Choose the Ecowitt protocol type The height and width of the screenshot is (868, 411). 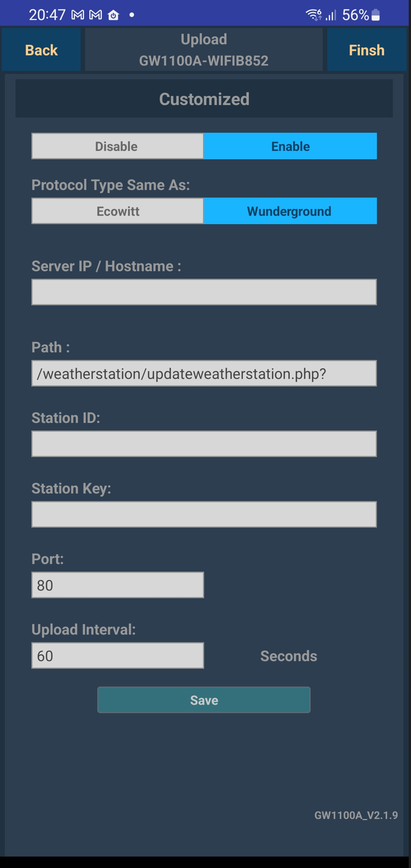tap(117, 211)
